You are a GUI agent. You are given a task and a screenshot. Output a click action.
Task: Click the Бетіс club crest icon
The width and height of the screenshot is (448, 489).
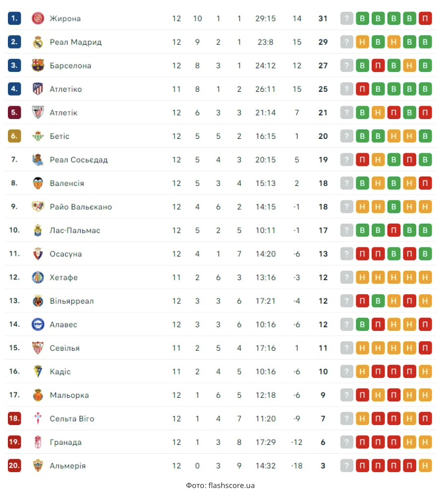tap(38, 136)
